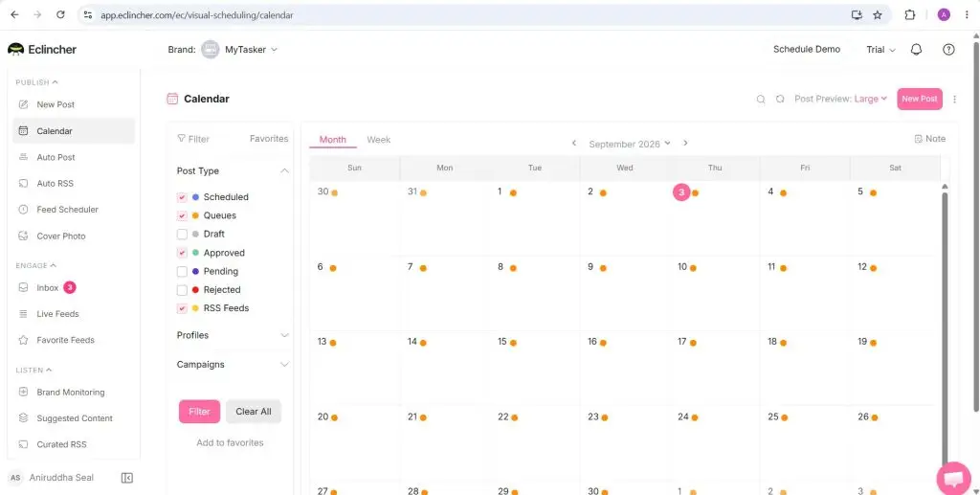Click the calendar refresh icon
The width and height of the screenshot is (980, 495).
coord(780,99)
